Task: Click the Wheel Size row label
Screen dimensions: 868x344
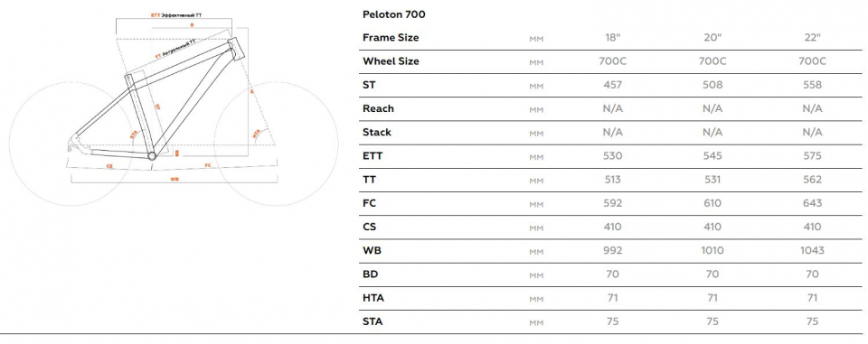Action: tap(391, 61)
